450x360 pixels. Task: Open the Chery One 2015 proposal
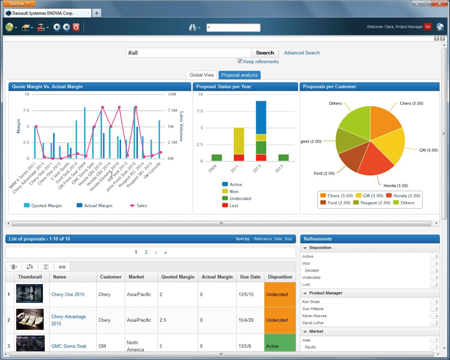click(68, 294)
